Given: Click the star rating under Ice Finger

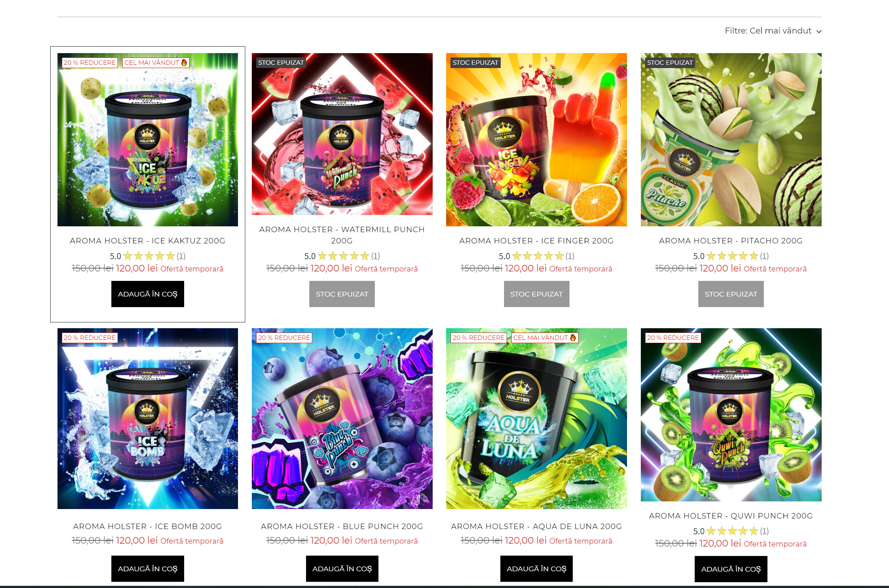Looking at the screenshot, I should coord(536,256).
